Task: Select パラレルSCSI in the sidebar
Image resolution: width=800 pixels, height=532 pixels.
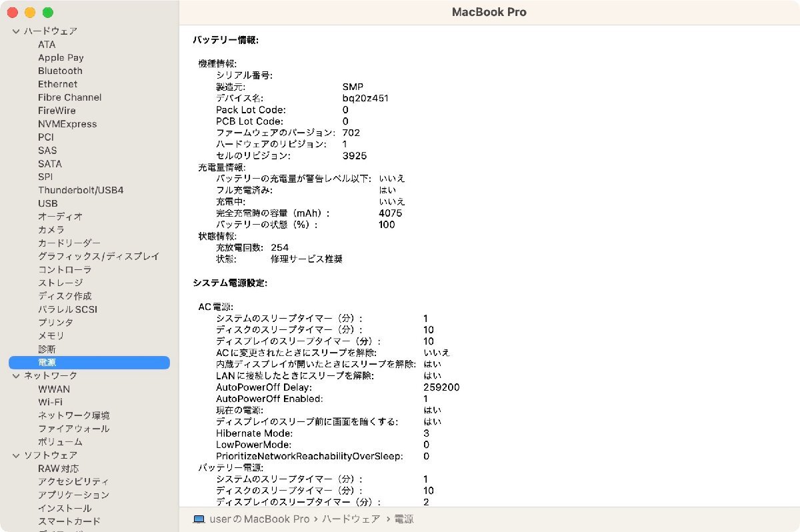Action: click(x=67, y=309)
